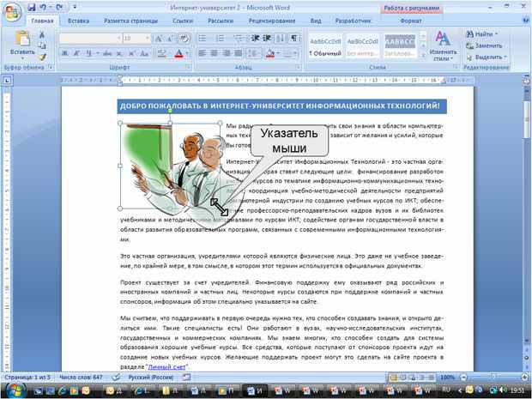
Task: Toggle superscript formatting
Action: click(x=131, y=53)
